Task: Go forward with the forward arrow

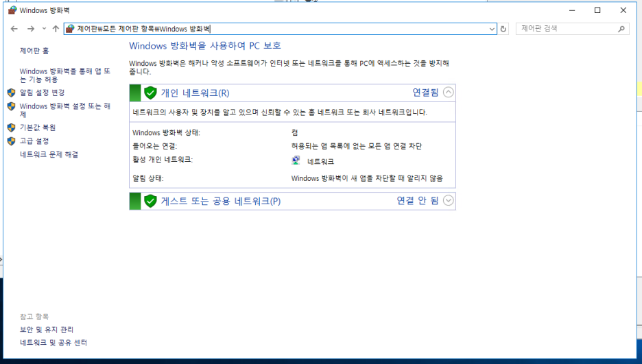Action: click(31, 29)
